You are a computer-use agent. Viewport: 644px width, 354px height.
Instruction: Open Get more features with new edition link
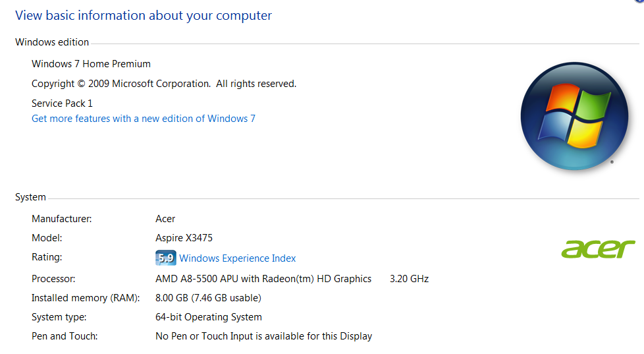(144, 119)
